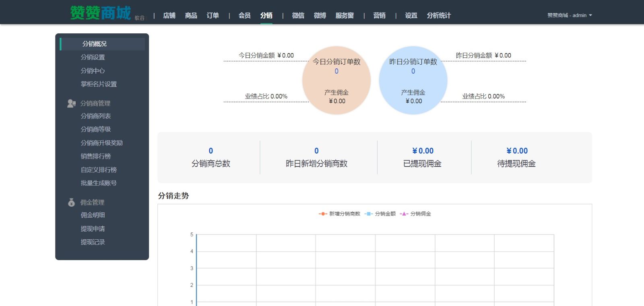Switch to the 订单 menu
644x306 pixels.
click(213, 15)
